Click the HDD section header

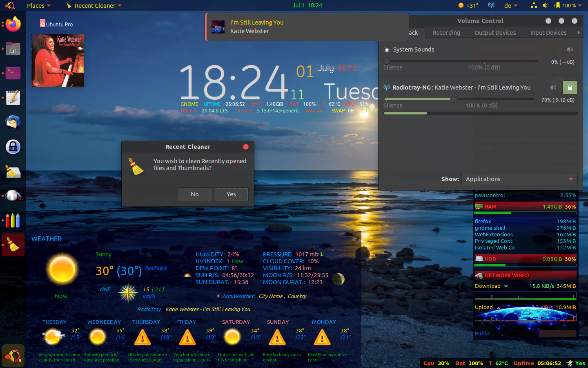pos(526,259)
